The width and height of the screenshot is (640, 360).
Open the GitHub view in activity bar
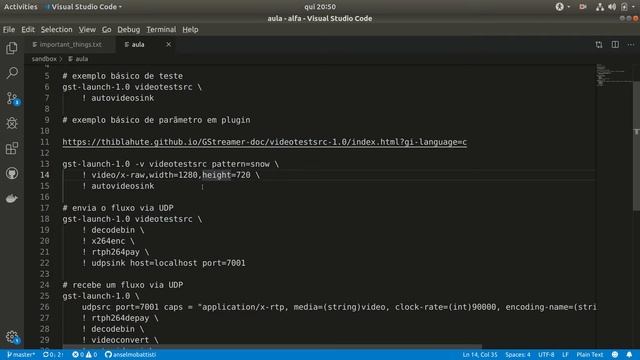pyautogui.click(x=12, y=173)
